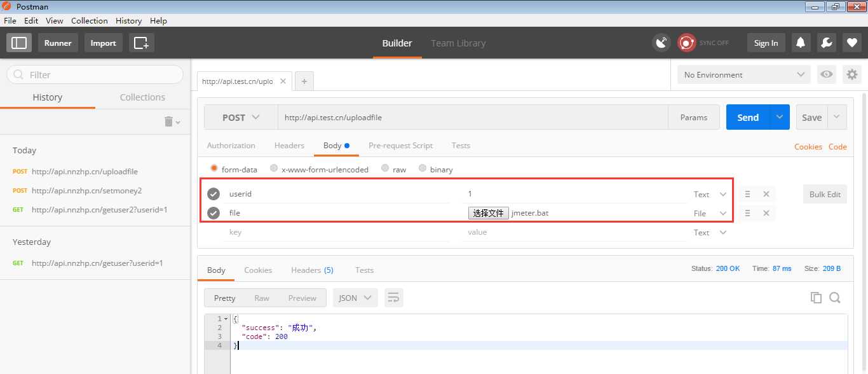Open the request Headers tab
The width and height of the screenshot is (868, 374).
pyautogui.click(x=289, y=146)
